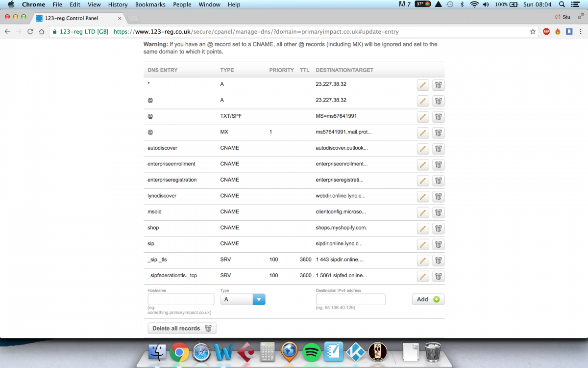
Task: Delete the _sip._tls SRV record
Action: (439, 261)
